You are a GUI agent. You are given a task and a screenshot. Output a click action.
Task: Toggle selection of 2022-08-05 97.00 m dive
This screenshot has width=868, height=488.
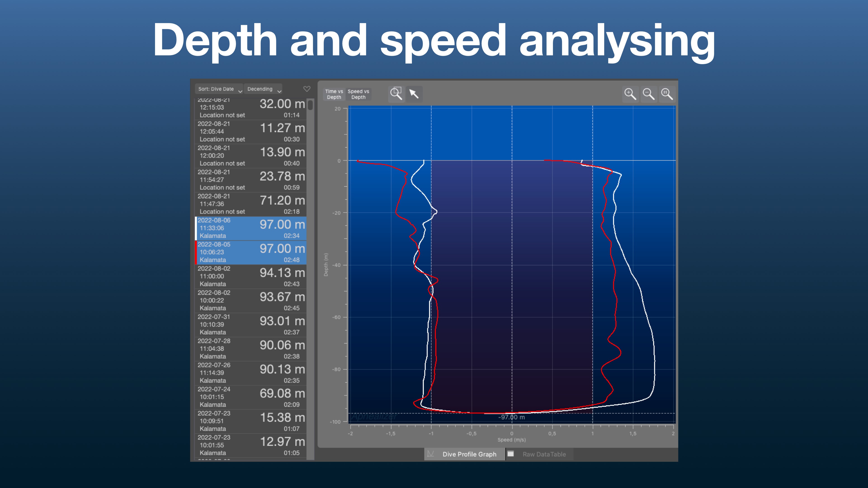point(251,252)
